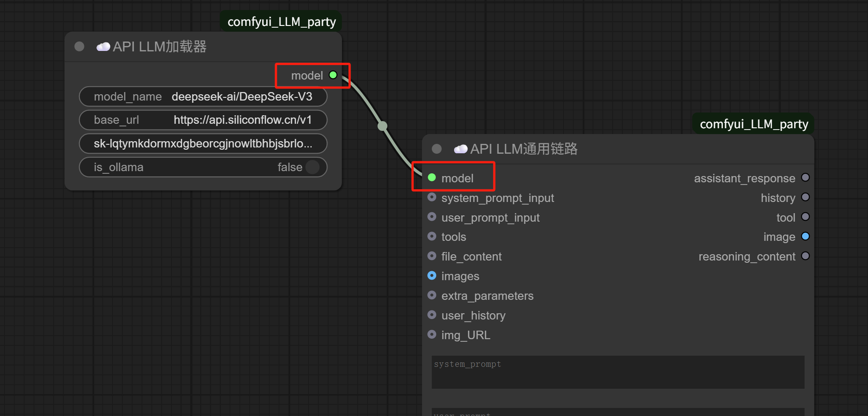Click the user_prompt_input port
868x416 pixels.
[432, 217]
